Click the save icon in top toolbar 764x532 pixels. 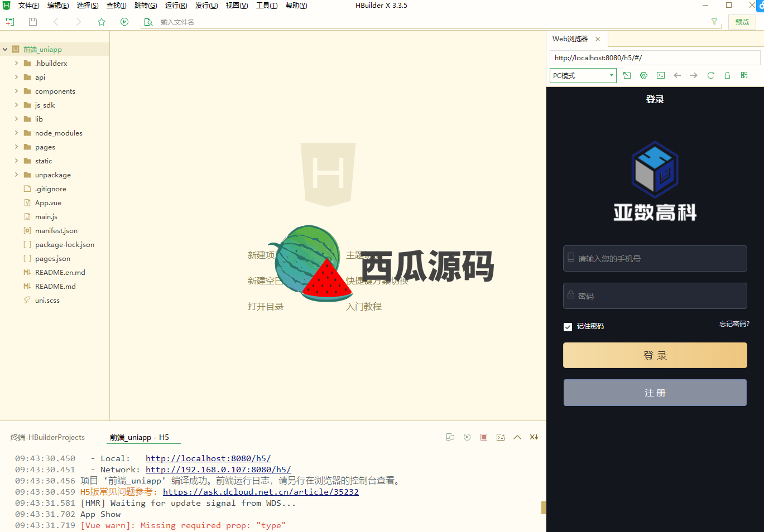pos(33,22)
